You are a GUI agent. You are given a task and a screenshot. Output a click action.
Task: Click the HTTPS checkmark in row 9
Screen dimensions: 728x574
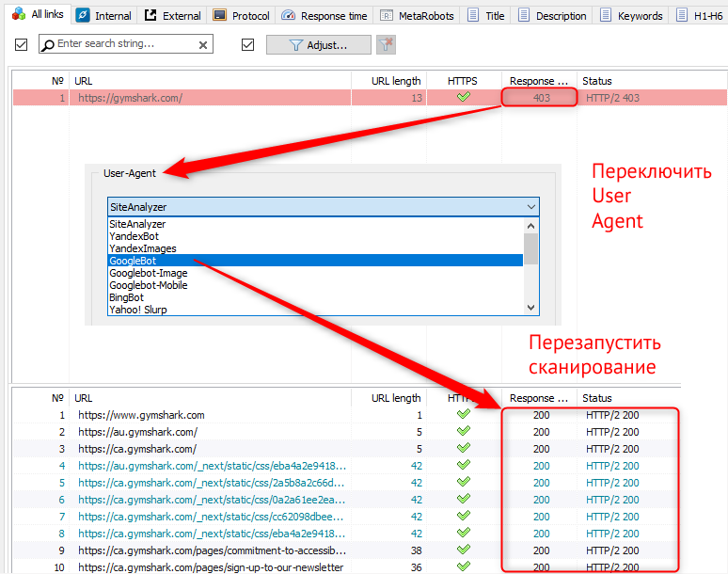[464, 550]
